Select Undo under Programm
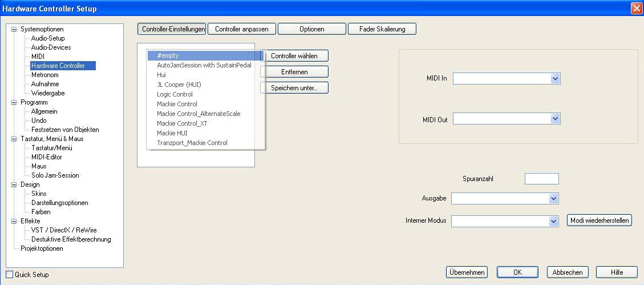 click(39, 121)
